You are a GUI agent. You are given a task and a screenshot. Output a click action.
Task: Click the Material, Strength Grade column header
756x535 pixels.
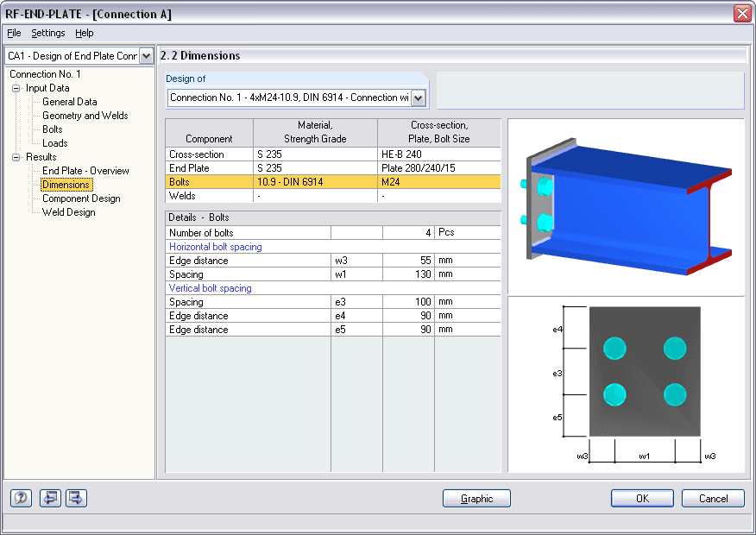click(315, 133)
